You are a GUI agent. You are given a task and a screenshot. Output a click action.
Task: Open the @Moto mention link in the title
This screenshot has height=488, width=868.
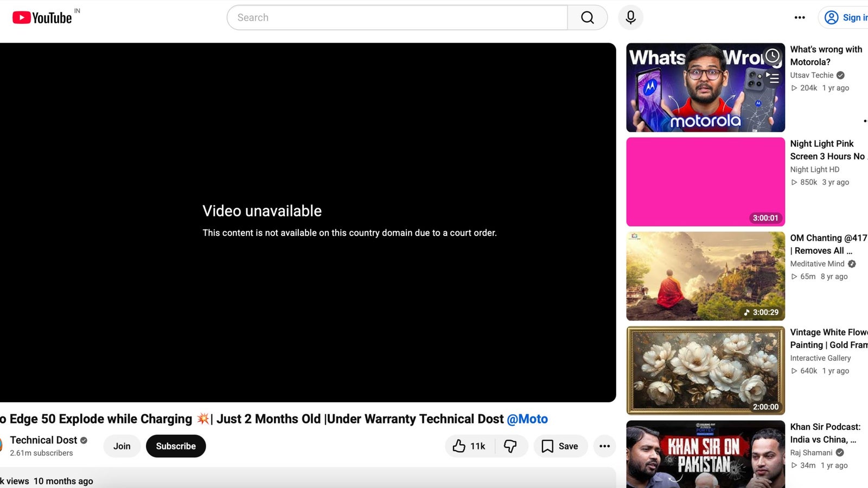pos(527,419)
